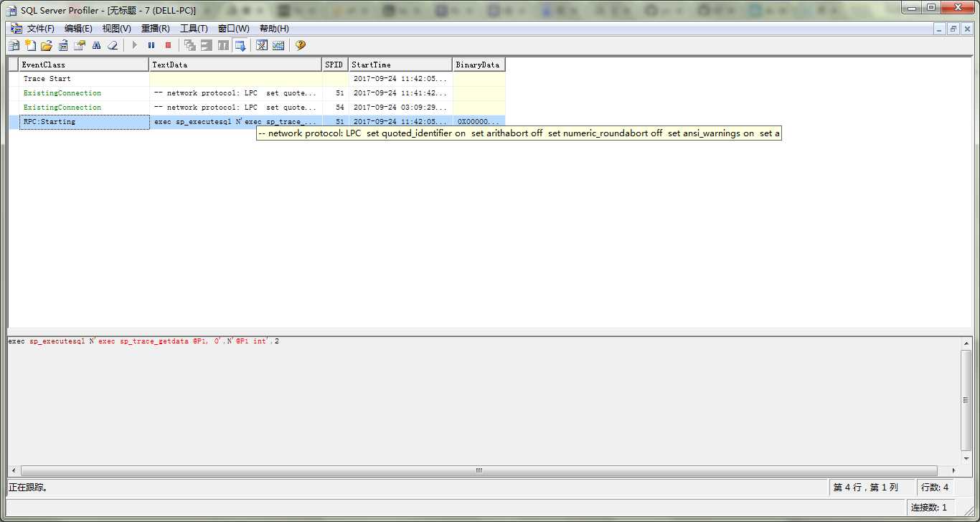The width and height of the screenshot is (980, 522).
Task: Click the SPID column header
Action: click(335, 65)
